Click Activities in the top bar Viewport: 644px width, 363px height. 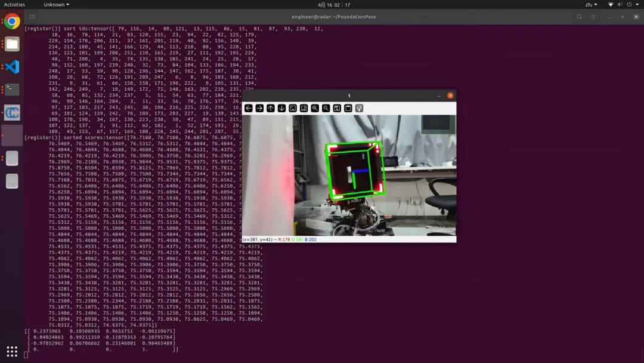click(14, 4)
